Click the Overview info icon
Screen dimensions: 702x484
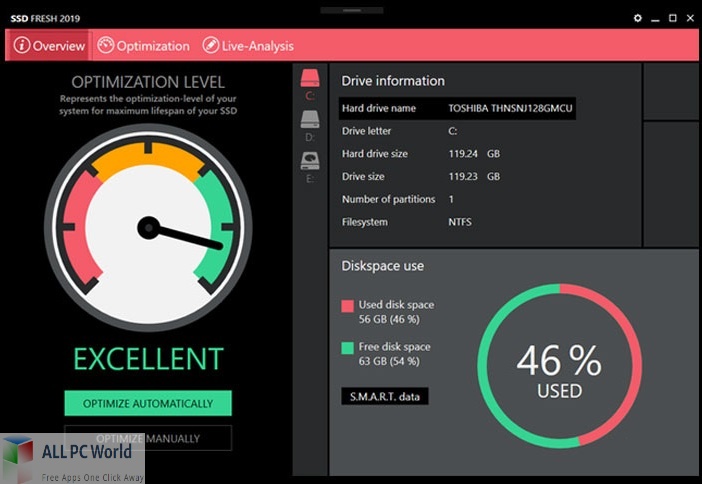(x=21, y=45)
